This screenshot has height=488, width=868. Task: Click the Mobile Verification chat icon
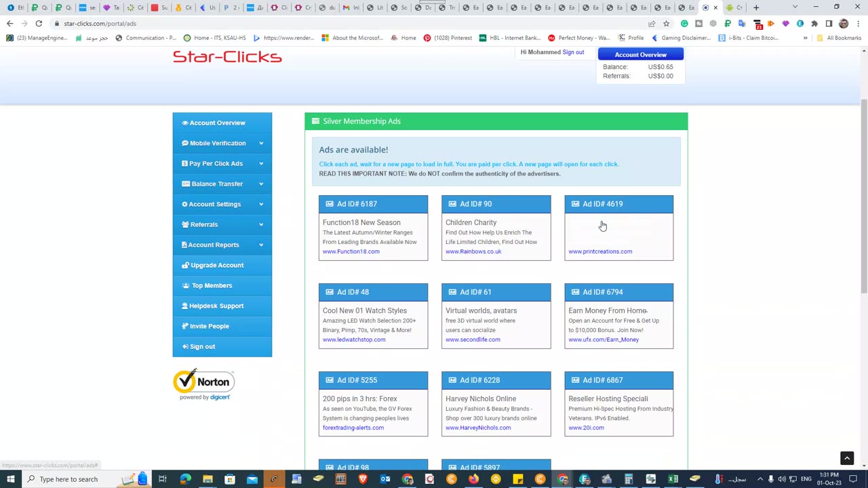click(185, 143)
